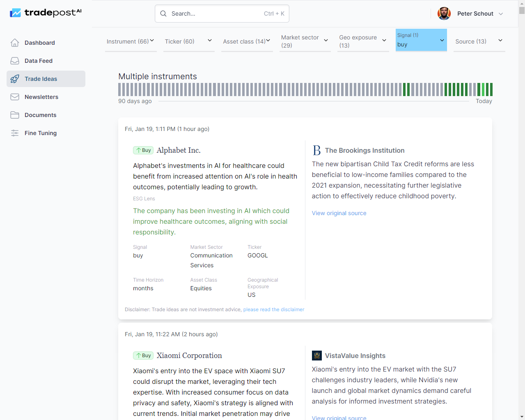Click the rightmost green bar near Today

pyautogui.click(x=491, y=90)
